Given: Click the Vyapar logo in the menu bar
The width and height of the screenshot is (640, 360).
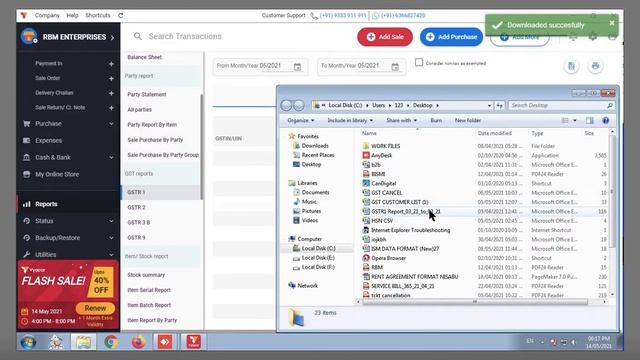Looking at the screenshot, I should [x=24, y=16].
